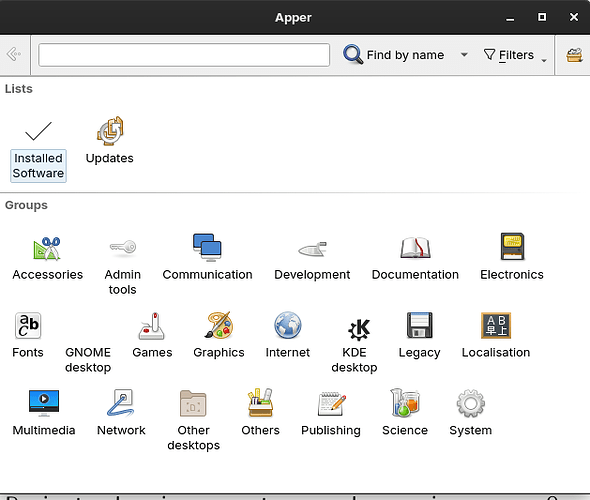Open the Internet globe group
The width and height of the screenshot is (590, 500).
coord(287,335)
